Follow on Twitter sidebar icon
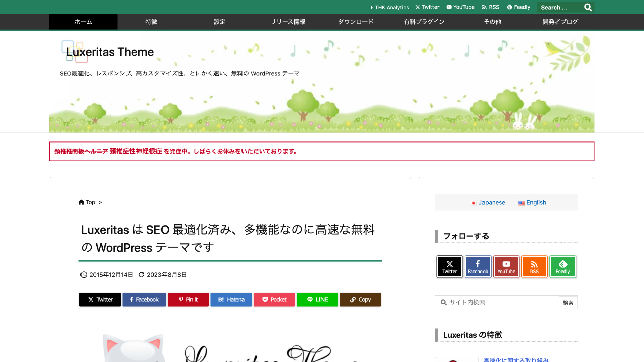The width and height of the screenshot is (644, 362). click(450, 266)
